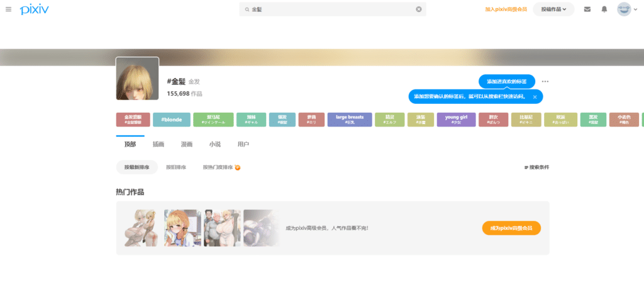Expand the 投稿作品 dropdown button
Viewport: 644px width, 284px height.
click(x=553, y=9)
